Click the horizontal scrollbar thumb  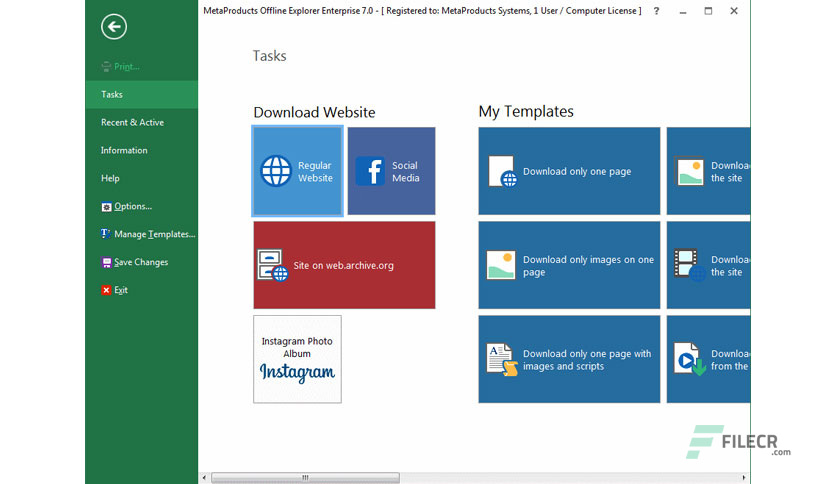(306, 478)
